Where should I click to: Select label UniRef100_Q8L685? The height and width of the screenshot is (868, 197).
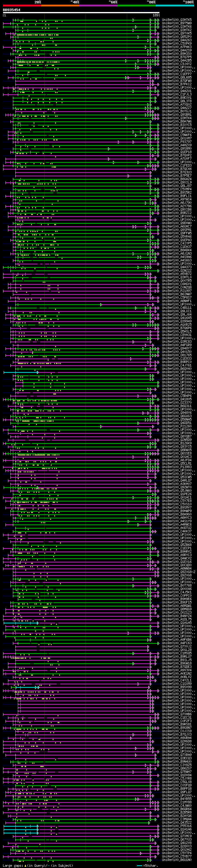(177, 78)
